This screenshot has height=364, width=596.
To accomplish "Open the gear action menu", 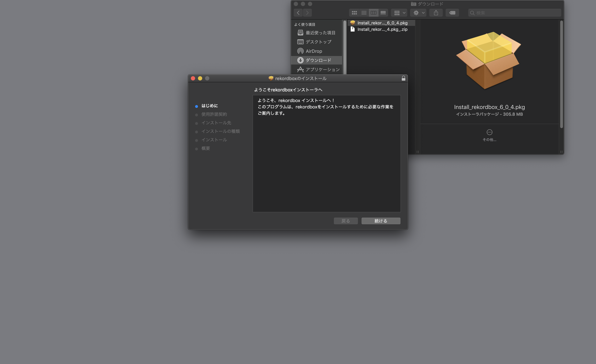I will [418, 13].
